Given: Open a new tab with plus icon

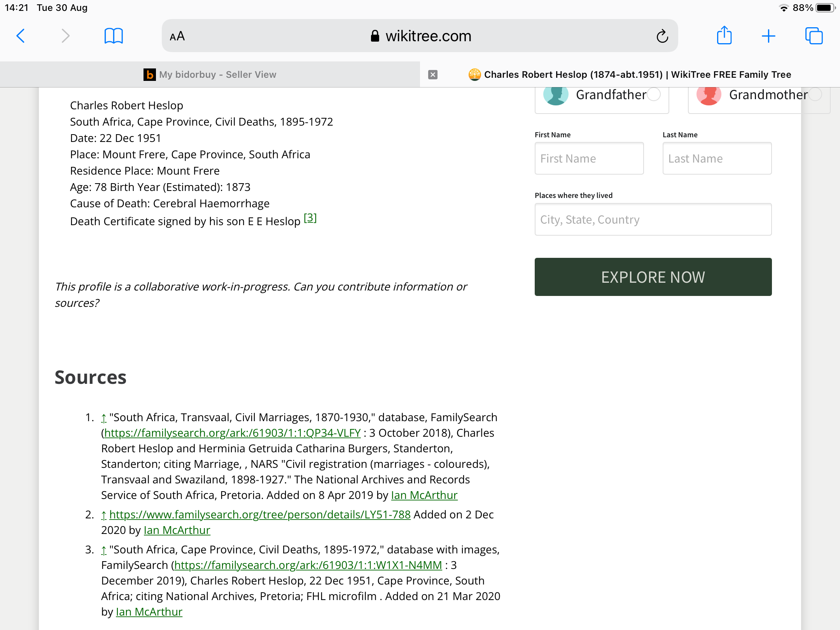Looking at the screenshot, I should click(768, 36).
